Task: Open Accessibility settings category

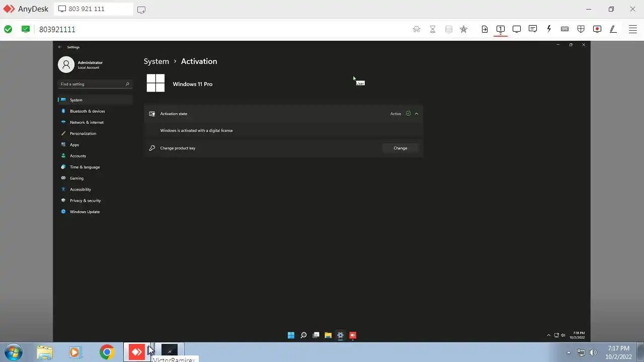Action: [95, 189]
